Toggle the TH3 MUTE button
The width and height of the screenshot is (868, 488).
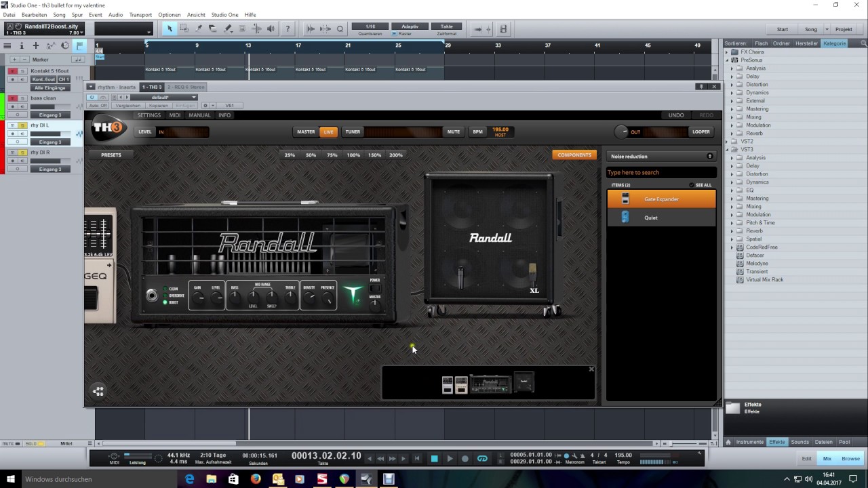pos(454,132)
